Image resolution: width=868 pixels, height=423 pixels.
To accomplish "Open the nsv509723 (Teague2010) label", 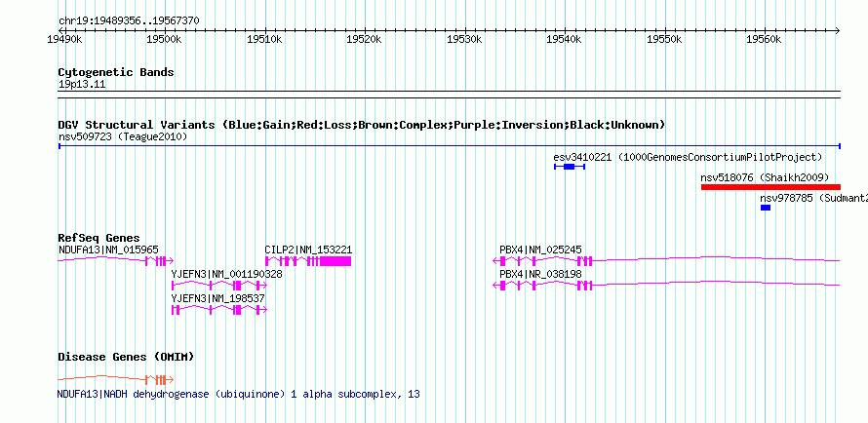I will pyautogui.click(x=122, y=136).
